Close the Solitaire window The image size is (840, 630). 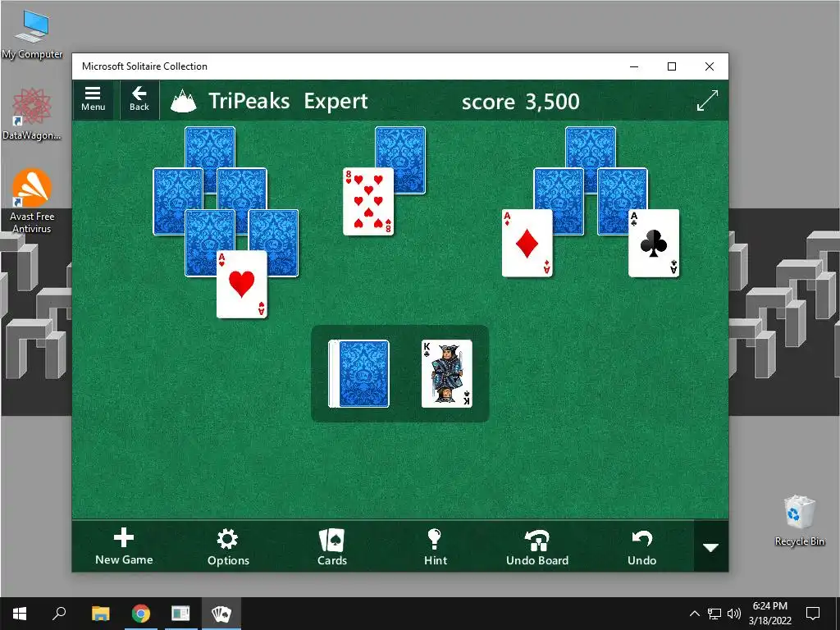[710, 66]
